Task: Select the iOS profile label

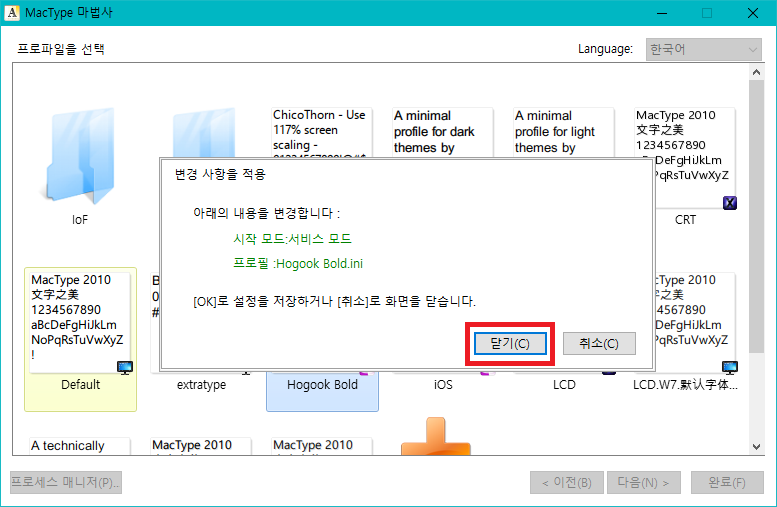Action: pyautogui.click(x=443, y=385)
